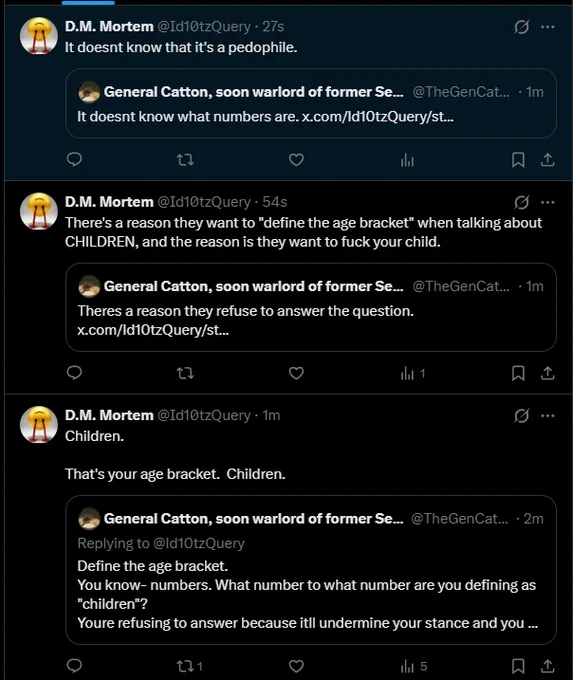Click D.M. Mortem avatar on the top tweet
The image size is (573, 680).
coord(39,36)
